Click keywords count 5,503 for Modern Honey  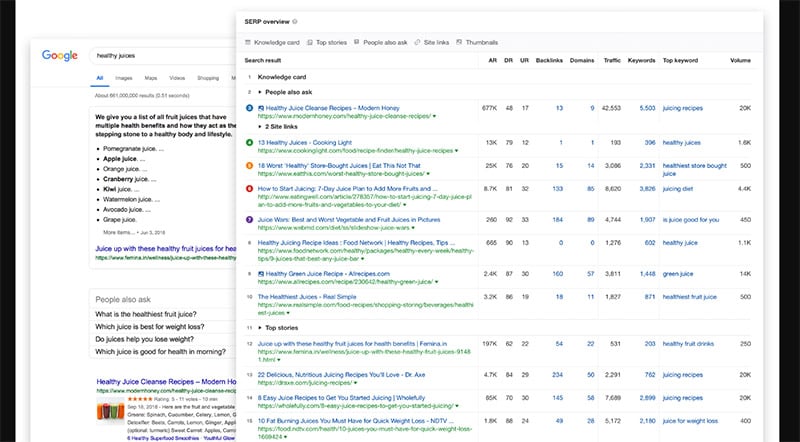coord(647,108)
